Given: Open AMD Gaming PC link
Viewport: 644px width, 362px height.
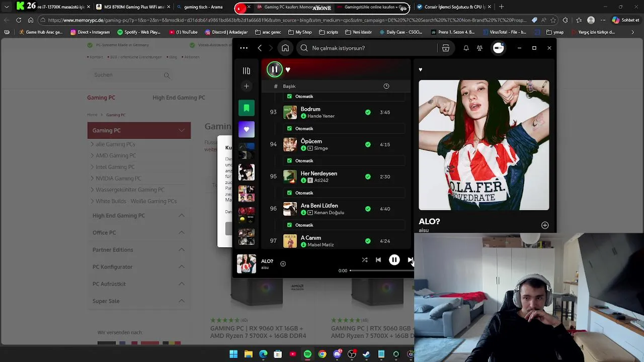Looking at the screenshot, I should point(116,155).
